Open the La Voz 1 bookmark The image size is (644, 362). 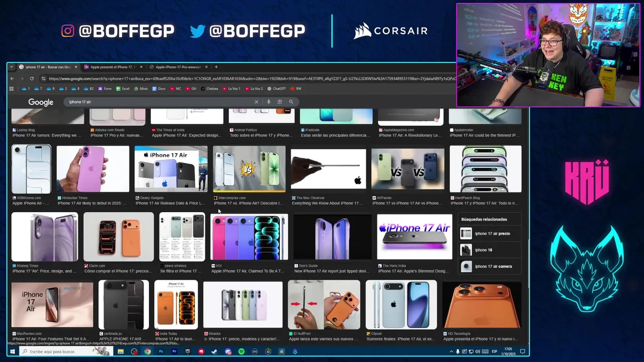tap(231, 88)
